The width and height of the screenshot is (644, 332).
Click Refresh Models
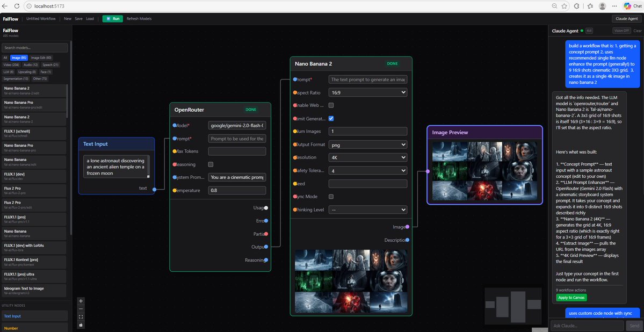[139, 18]
